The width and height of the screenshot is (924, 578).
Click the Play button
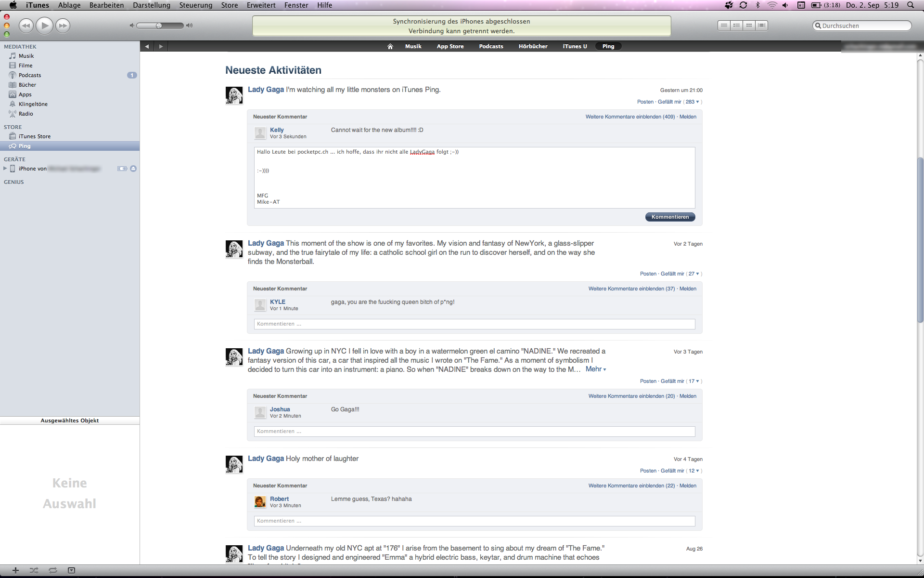coord(44,26)
